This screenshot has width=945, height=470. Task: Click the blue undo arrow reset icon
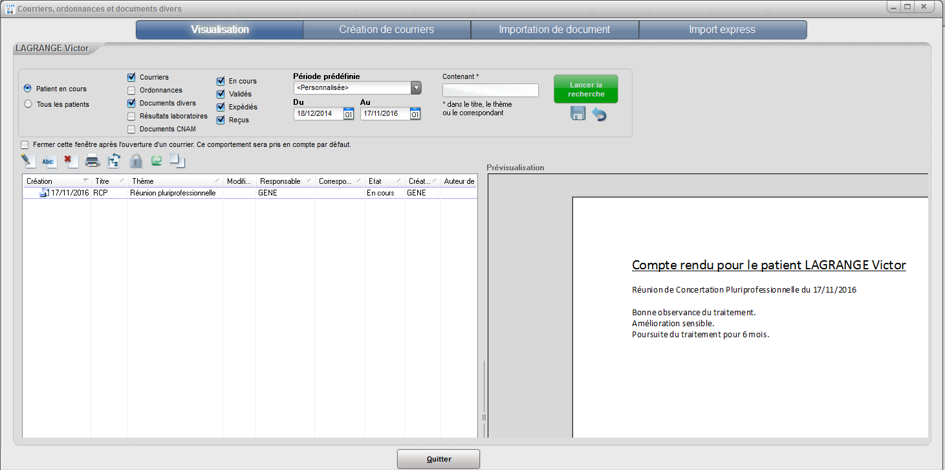click(599, 114)
